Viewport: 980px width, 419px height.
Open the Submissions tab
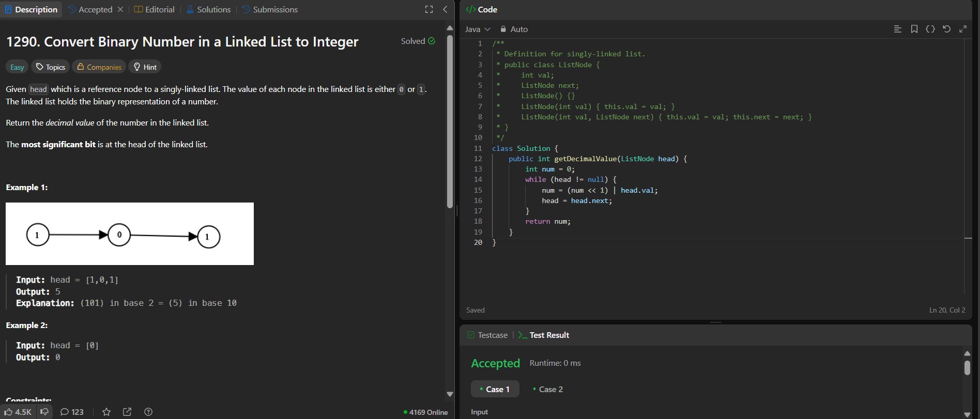coord(270,9)
